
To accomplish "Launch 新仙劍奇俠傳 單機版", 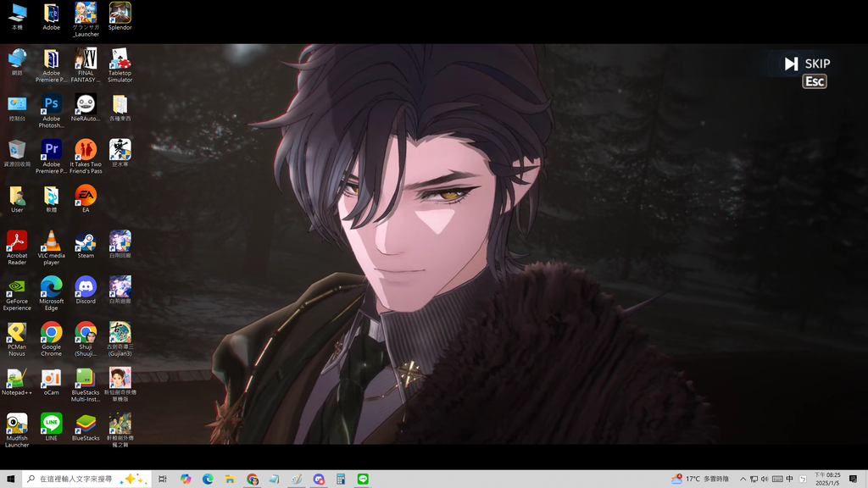I will [120, 385].
